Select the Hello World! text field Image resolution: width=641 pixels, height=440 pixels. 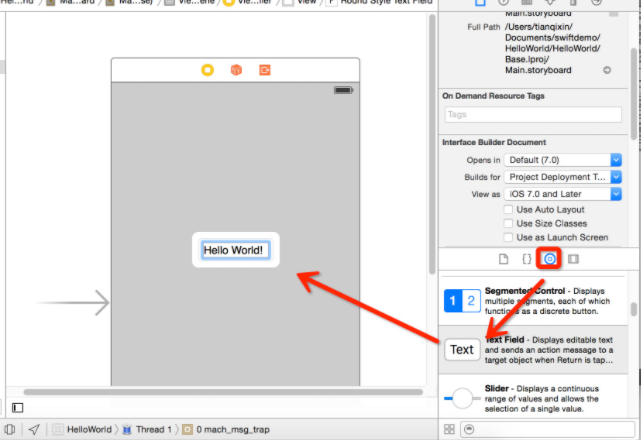coord(235,250)
